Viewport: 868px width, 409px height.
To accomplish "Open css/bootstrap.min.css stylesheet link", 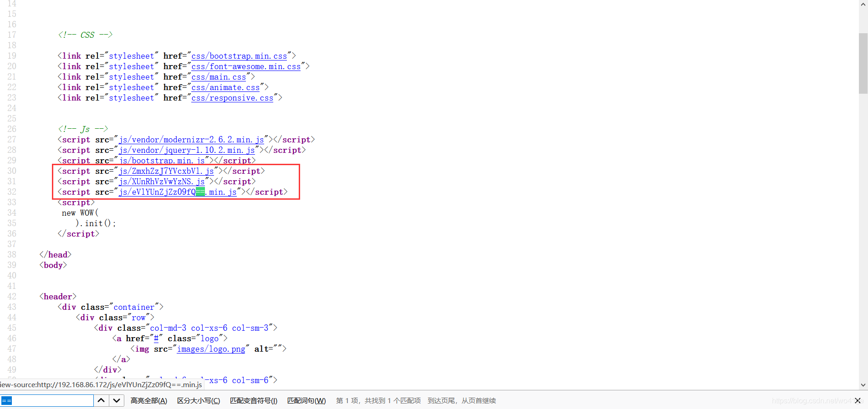I will coord(239,56).
